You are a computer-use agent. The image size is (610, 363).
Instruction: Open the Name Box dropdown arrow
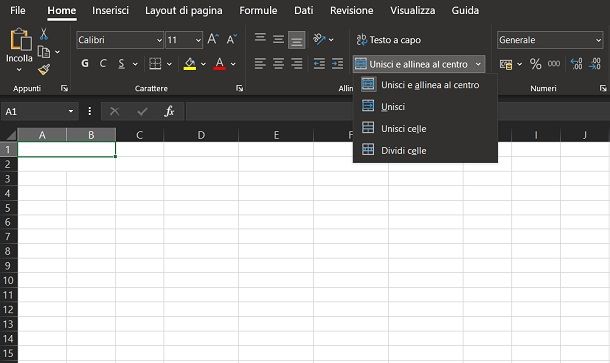pos(71,112)
